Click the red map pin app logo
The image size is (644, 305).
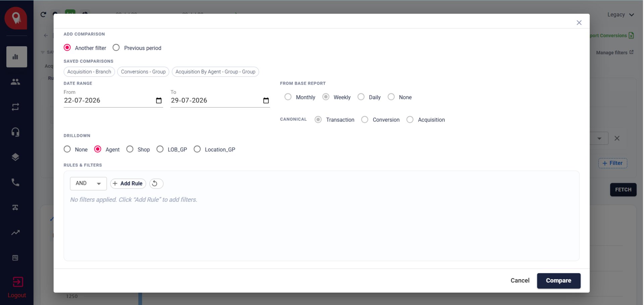[x=16, y=18]
